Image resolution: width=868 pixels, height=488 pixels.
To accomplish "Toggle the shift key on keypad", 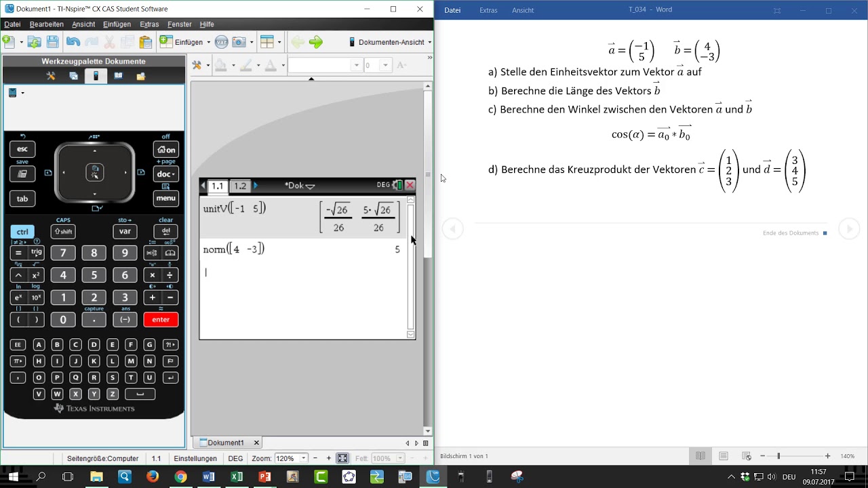I will point(63,232).
